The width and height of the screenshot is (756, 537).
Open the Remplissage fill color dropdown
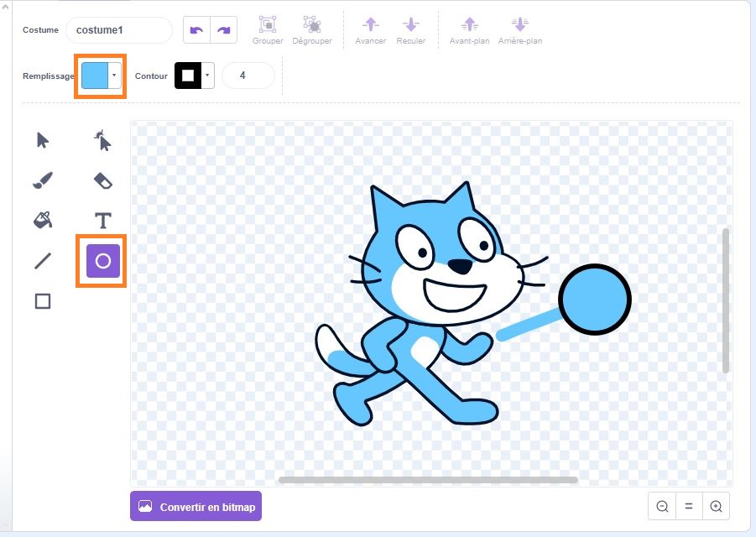pos(114,76)
